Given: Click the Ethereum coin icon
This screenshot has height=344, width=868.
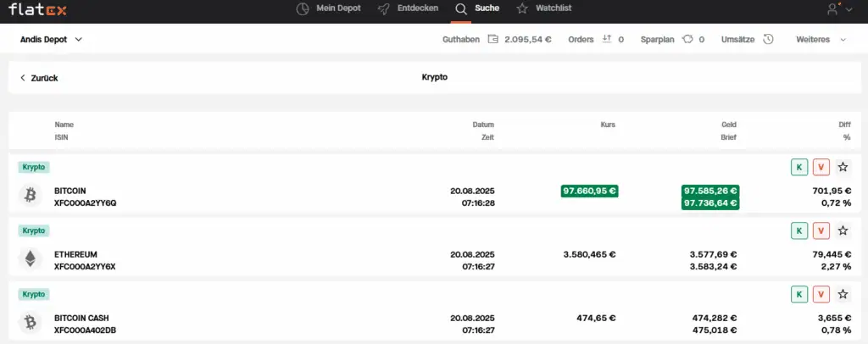Looking at the screenshot, I should click(x=31, y=259).
